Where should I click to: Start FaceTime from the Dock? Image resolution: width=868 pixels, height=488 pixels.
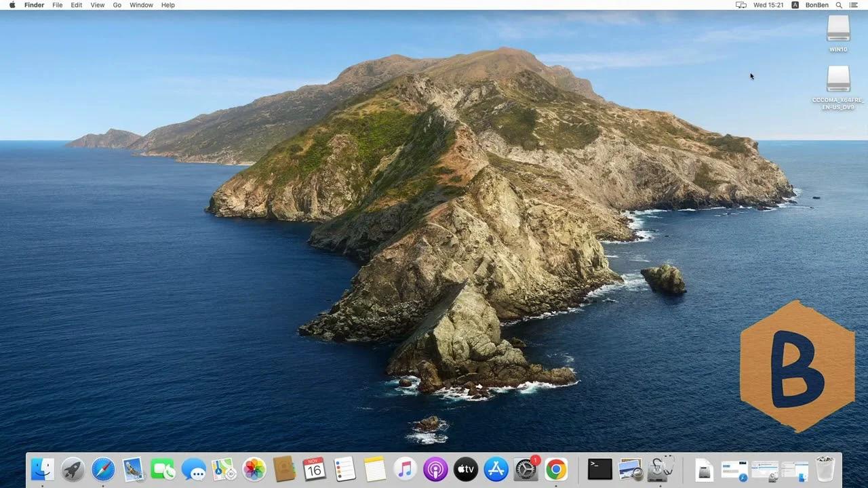pos(163,468)
